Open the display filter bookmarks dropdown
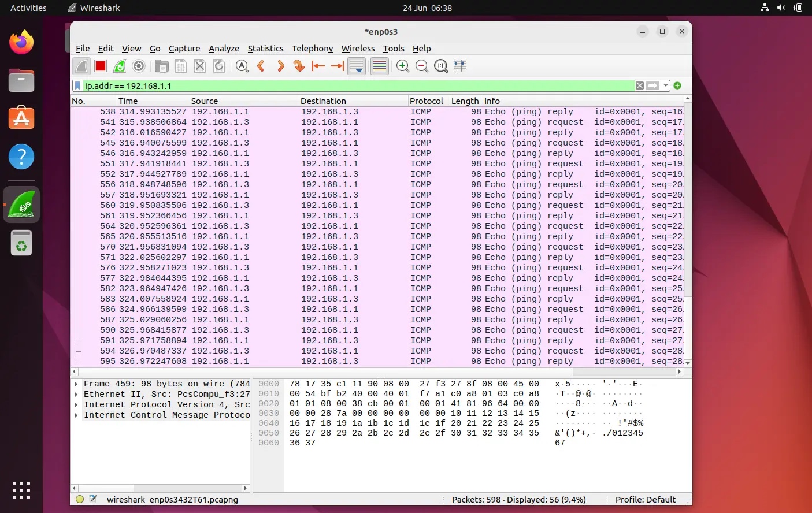This screenshot has width=812, height=513. [x=78, y=85]
